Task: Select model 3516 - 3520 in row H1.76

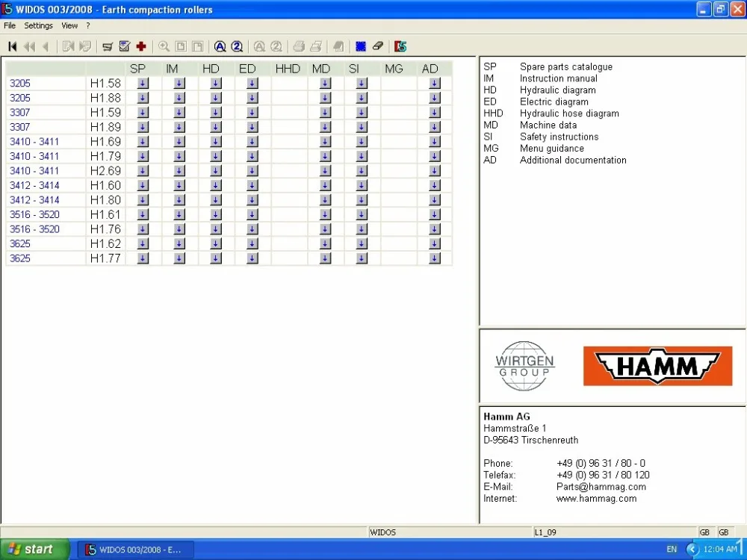Action: [34, 229]
